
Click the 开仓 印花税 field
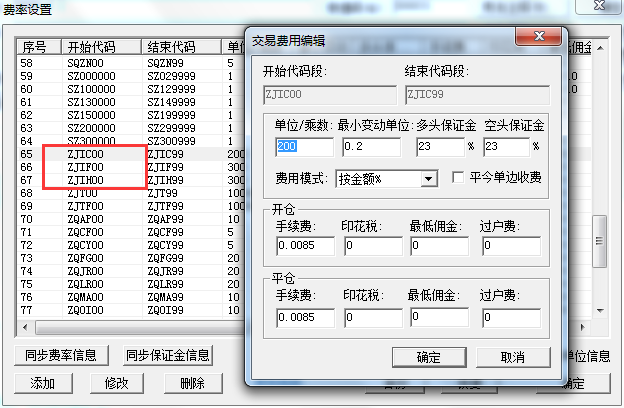[373, 246]
